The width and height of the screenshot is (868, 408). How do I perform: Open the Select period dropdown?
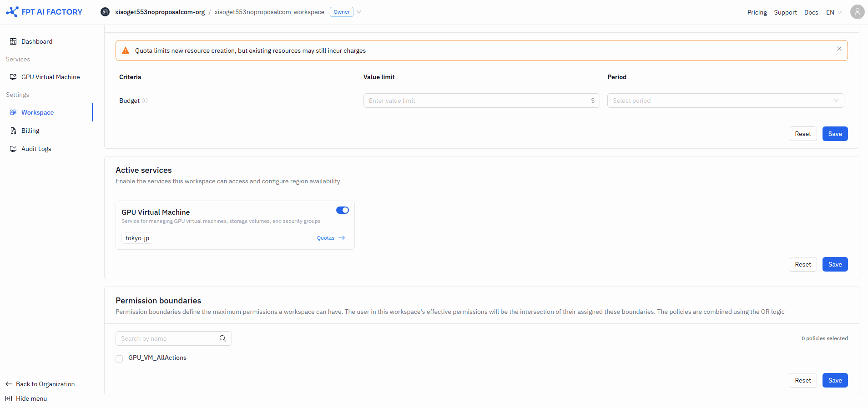point(726,101)
